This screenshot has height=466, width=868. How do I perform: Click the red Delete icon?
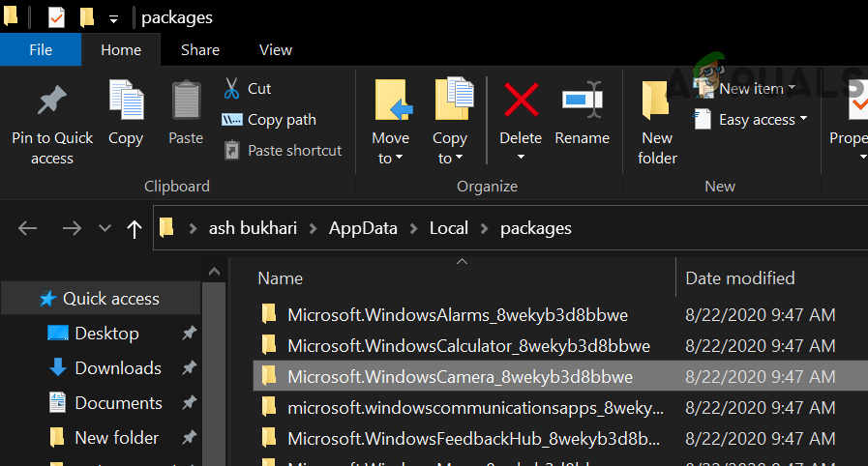tap(521, 101)
